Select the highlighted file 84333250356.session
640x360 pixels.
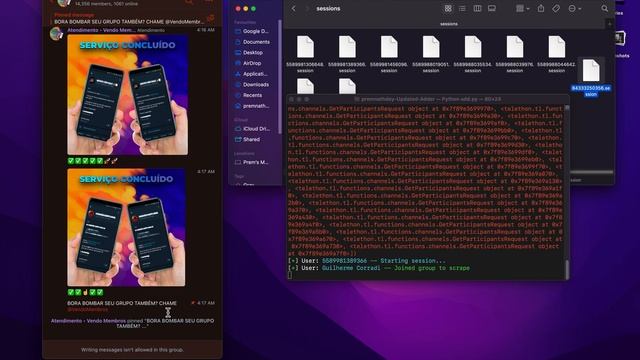(x=591, y=78)
